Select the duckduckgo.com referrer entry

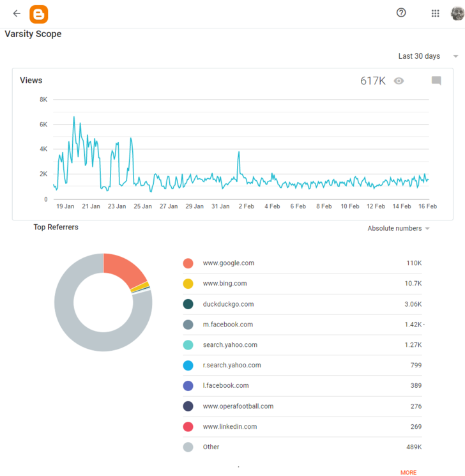[x=302, y=304]
